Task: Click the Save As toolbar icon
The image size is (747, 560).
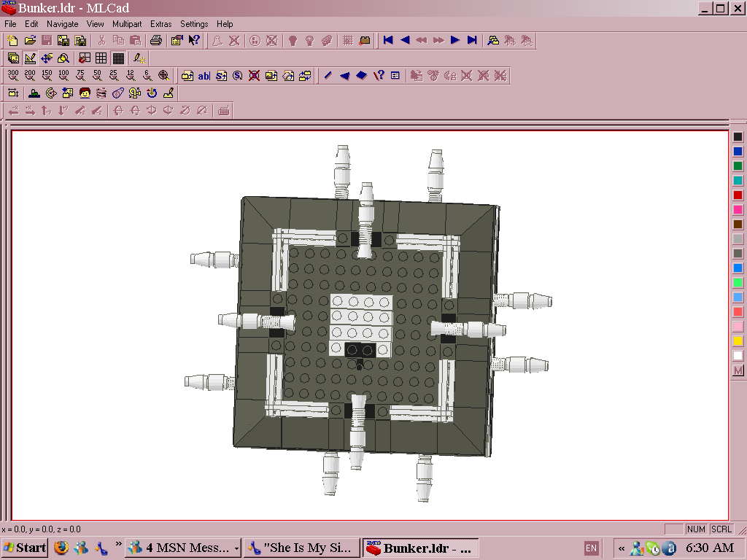Action: point(63,41)
